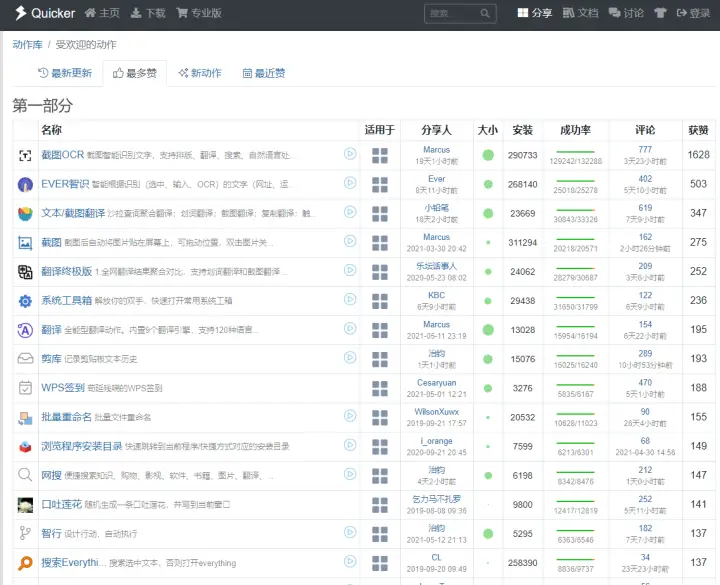Open the 470 comments link for WPS签到
This screenshot has width=720, height=585.
pos(645,382)
